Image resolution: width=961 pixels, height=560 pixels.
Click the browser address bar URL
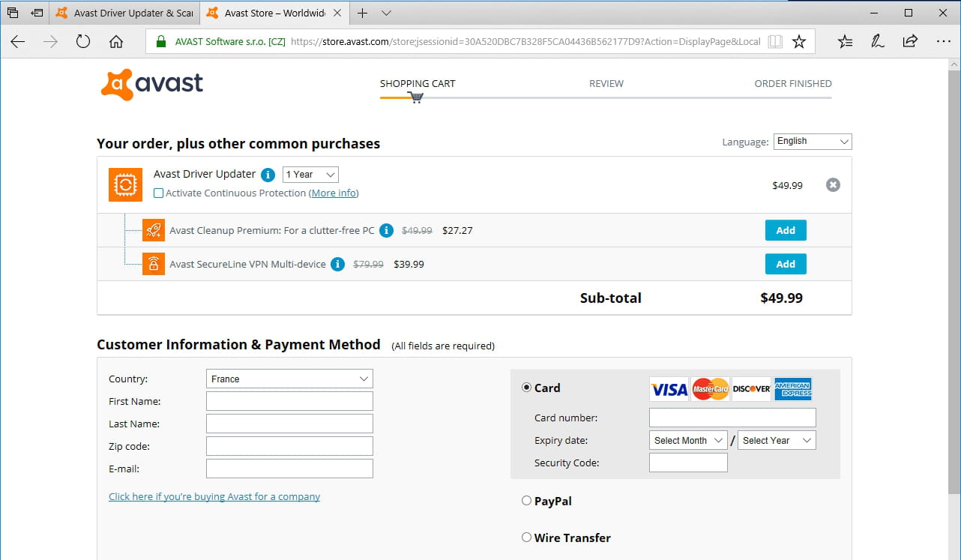(x=525, y=42)
